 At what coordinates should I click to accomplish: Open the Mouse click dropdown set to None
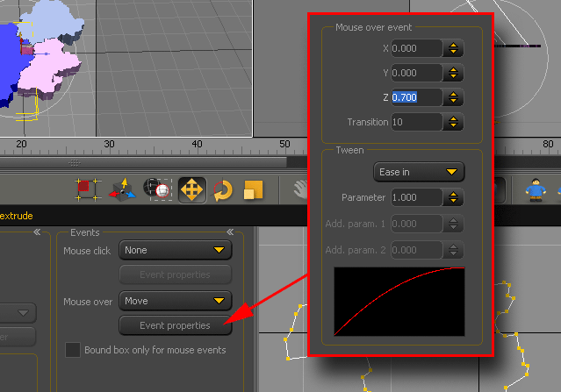(176, 250)
